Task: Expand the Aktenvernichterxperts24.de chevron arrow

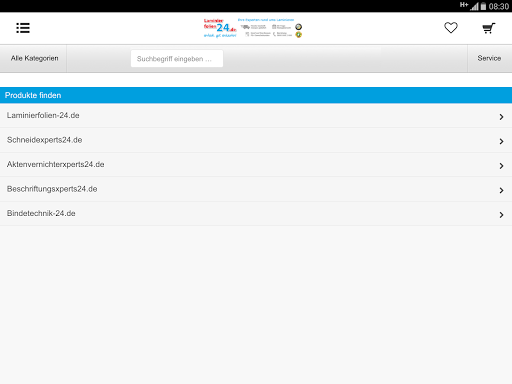Action: coord(501,166)
